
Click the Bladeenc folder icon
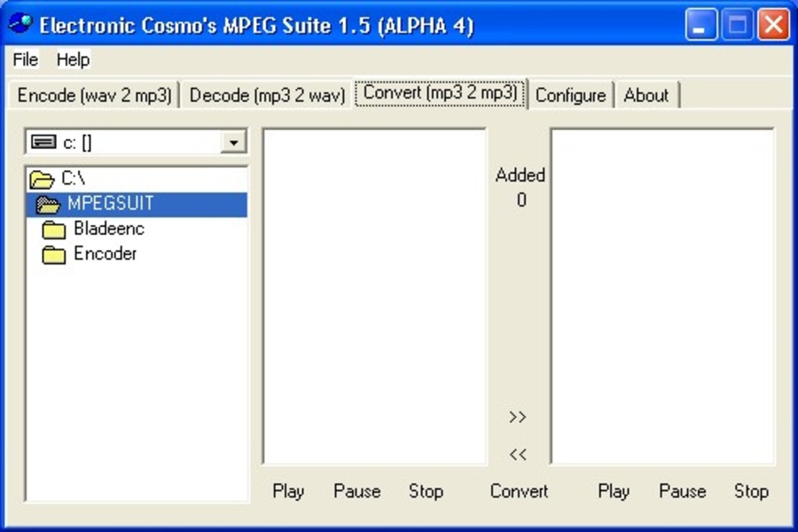click(x=55, y=230)
